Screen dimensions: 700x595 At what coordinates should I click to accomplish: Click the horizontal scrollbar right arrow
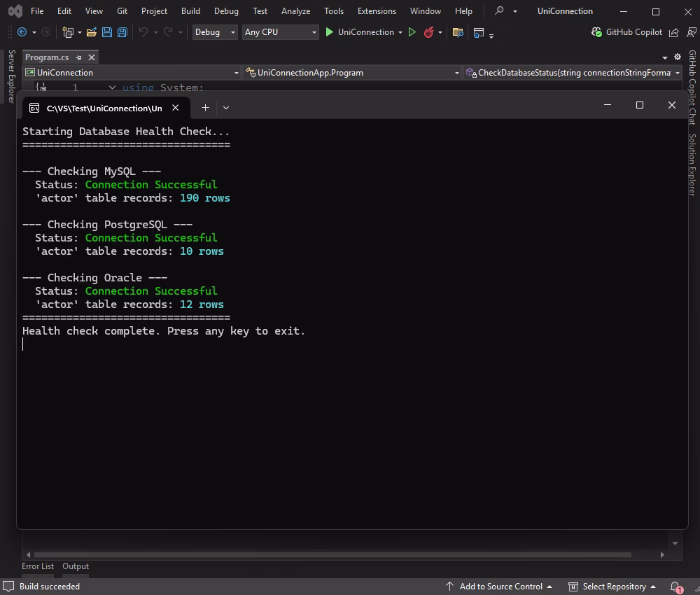662,555
